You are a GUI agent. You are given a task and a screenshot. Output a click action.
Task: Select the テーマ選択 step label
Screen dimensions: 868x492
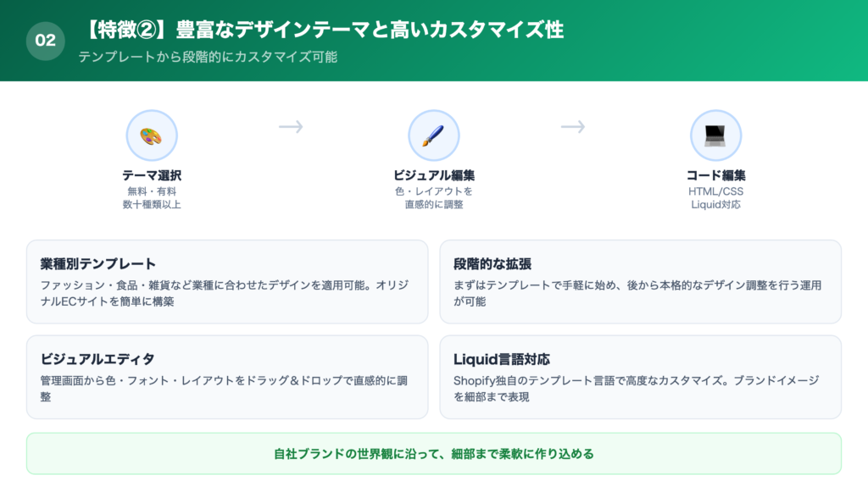point(152,175)
